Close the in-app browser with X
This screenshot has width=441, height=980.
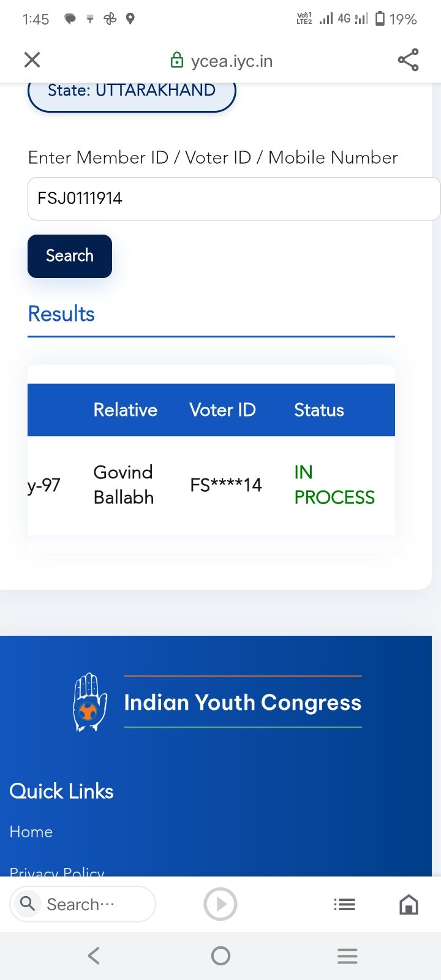(32, 60)
